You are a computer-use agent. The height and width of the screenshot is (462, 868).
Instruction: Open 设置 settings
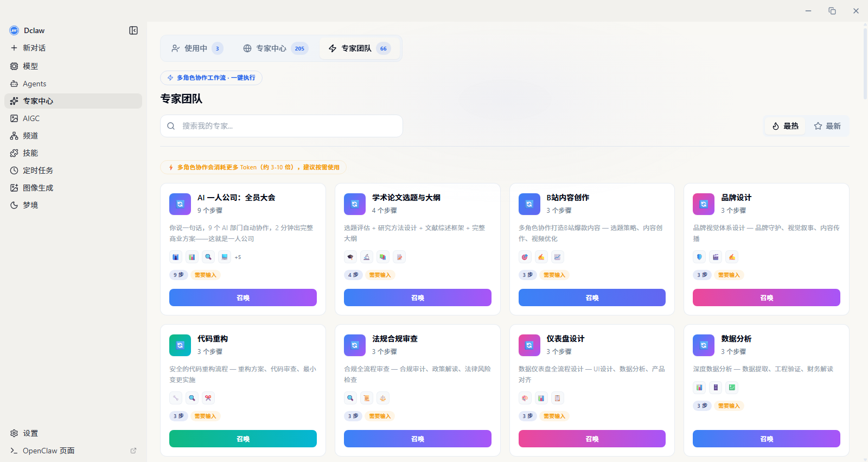[x=73, y=433]
